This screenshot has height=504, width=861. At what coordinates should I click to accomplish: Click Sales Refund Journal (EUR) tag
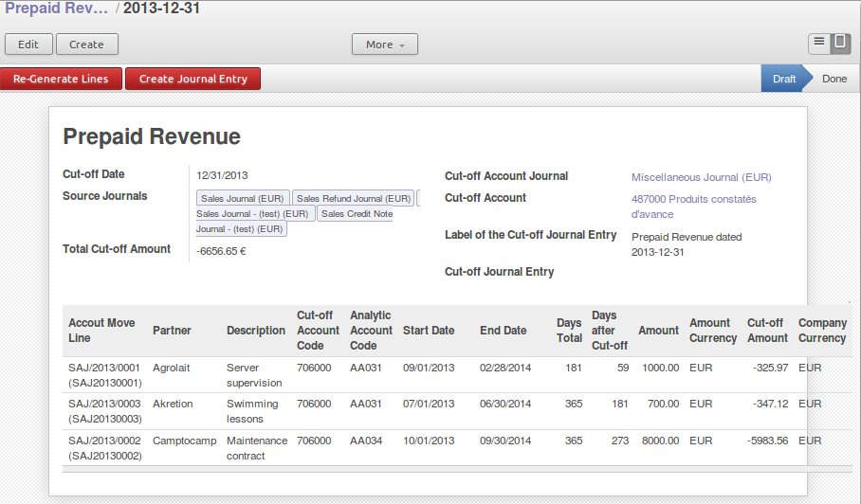click(353, 199)
